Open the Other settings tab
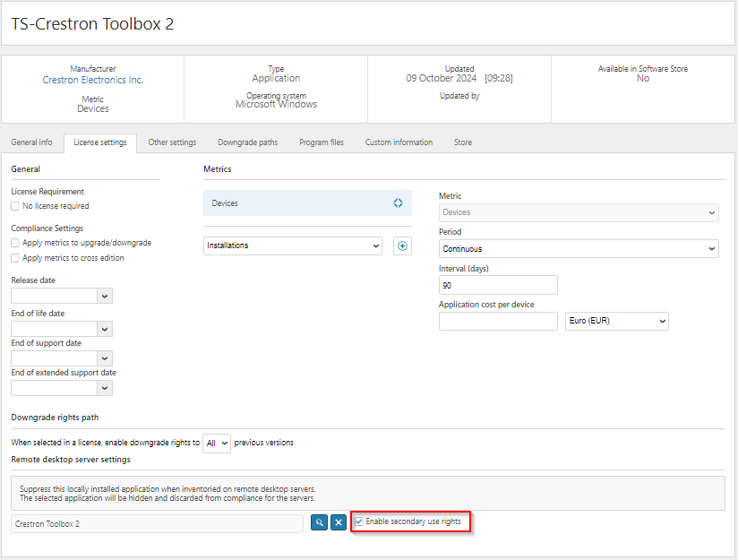738x560 pixels. (172, 142)
